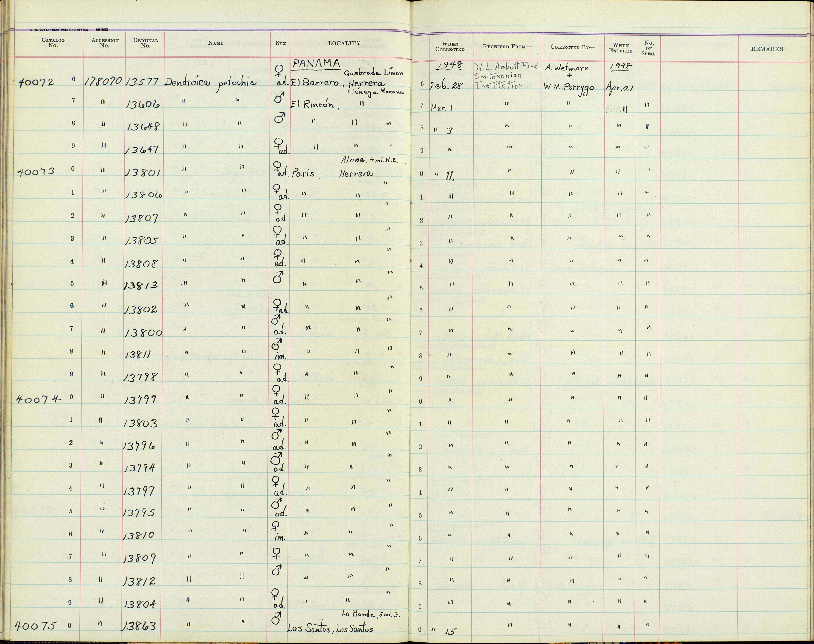
Task: Click the 'Name' column header
Action: [216, 43]
